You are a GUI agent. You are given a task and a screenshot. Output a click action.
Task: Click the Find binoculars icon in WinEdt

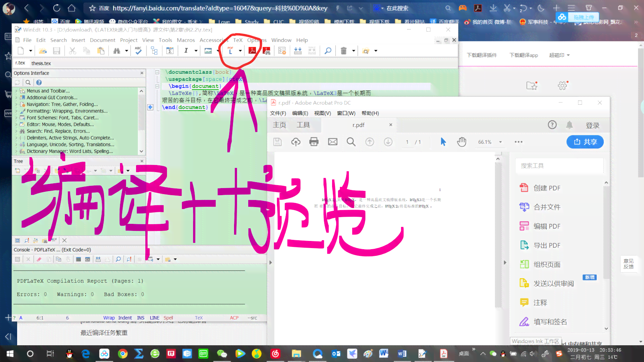(x=117, y=51)
